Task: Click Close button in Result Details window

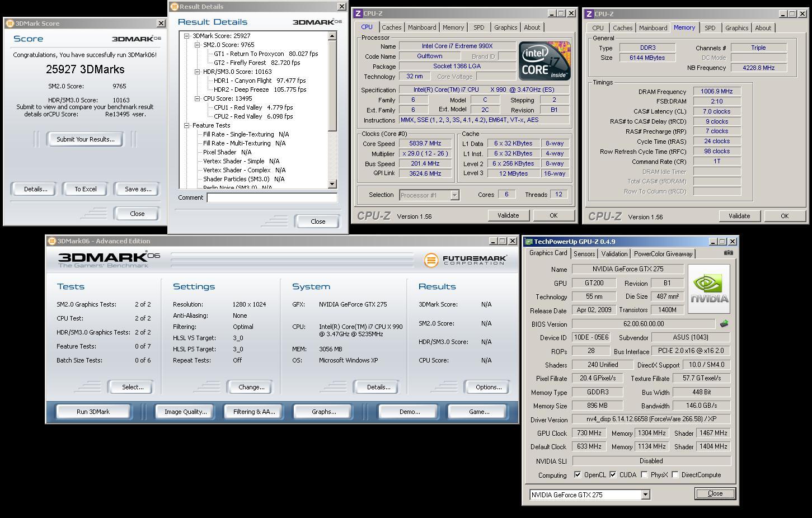Action: (318, 222)
